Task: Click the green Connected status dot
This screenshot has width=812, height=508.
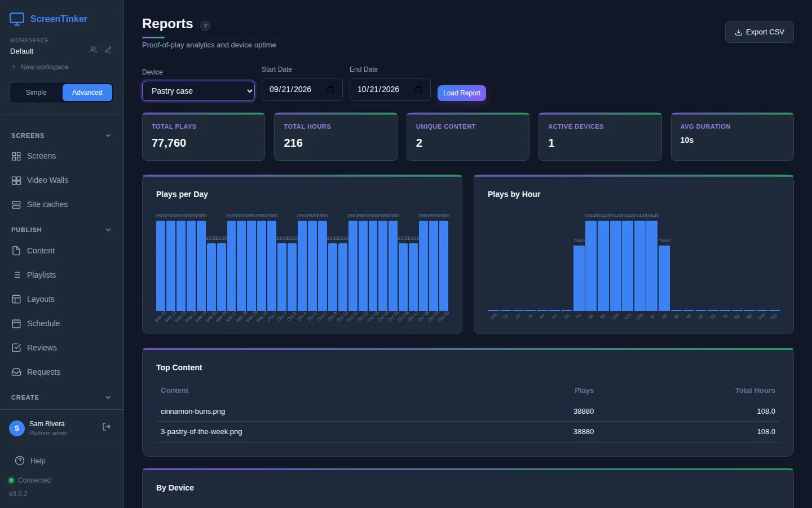Action: [11, 480]
